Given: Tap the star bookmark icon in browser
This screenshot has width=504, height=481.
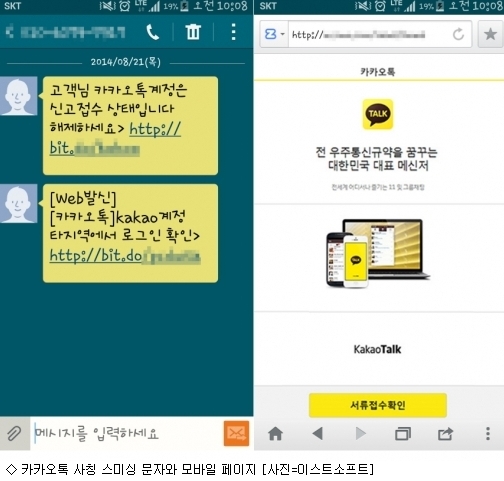Looking at the screenshot, I should 490,34.
